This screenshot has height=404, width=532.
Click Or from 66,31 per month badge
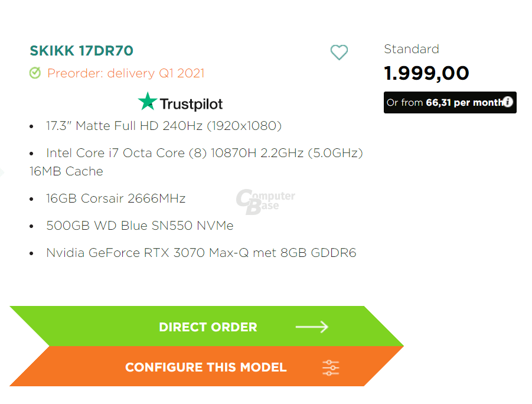click(x=450, y=102)
